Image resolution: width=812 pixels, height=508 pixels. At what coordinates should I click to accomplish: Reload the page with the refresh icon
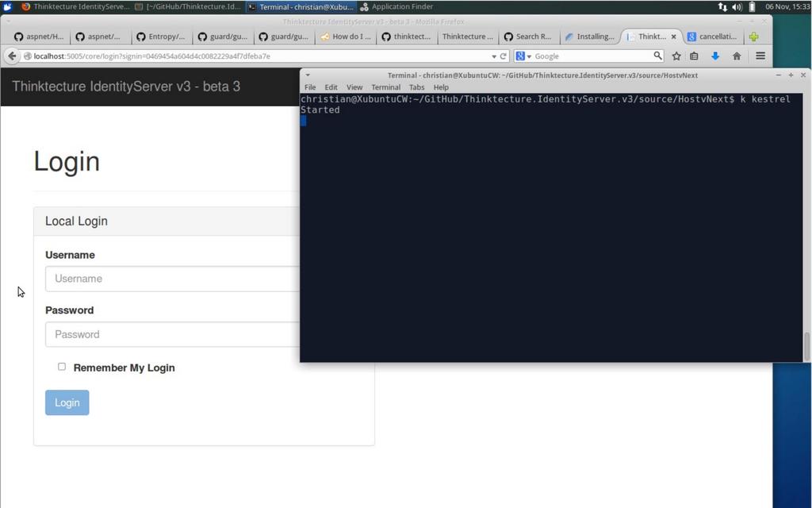504,56
